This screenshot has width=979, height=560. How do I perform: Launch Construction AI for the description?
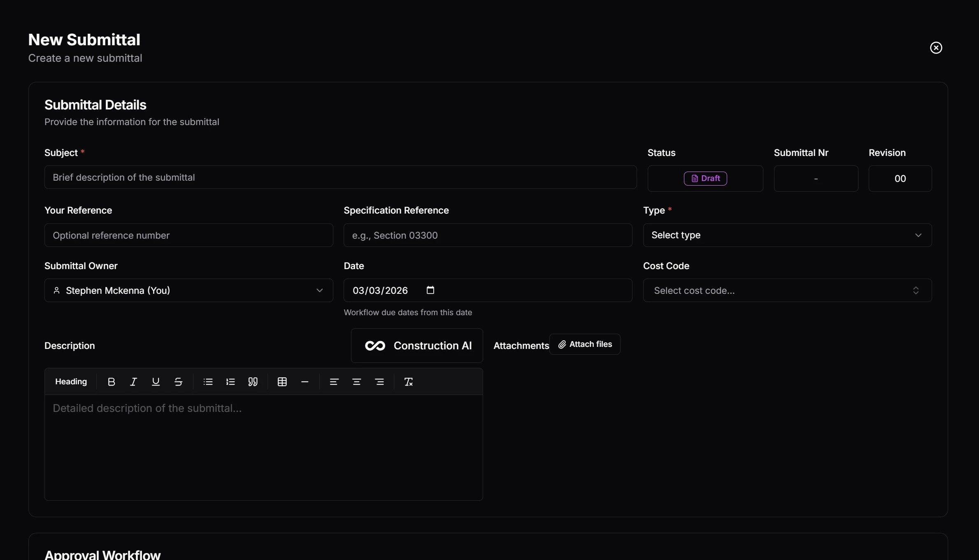point(416,346)
